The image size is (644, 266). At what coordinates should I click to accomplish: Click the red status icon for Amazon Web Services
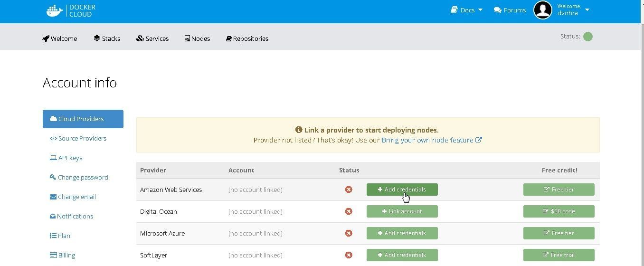[349, 190]
